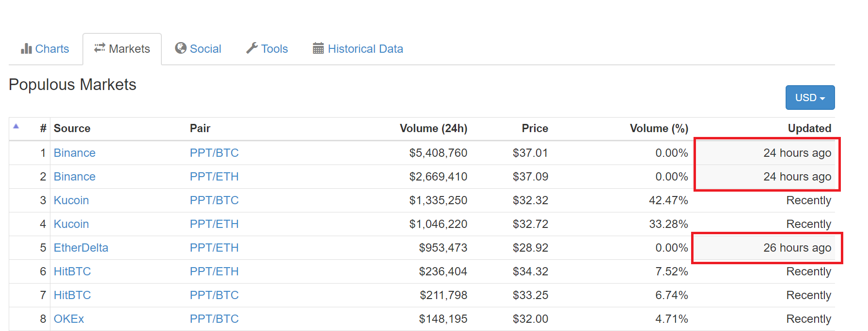Screen dimensions: 868x331
Task: Click the 7.52% volume share cell
Action: pos(671,271)
